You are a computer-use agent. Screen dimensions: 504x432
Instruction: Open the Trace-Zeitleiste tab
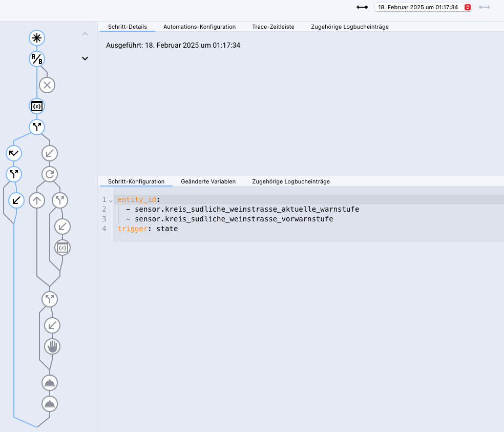click(273, 27)
